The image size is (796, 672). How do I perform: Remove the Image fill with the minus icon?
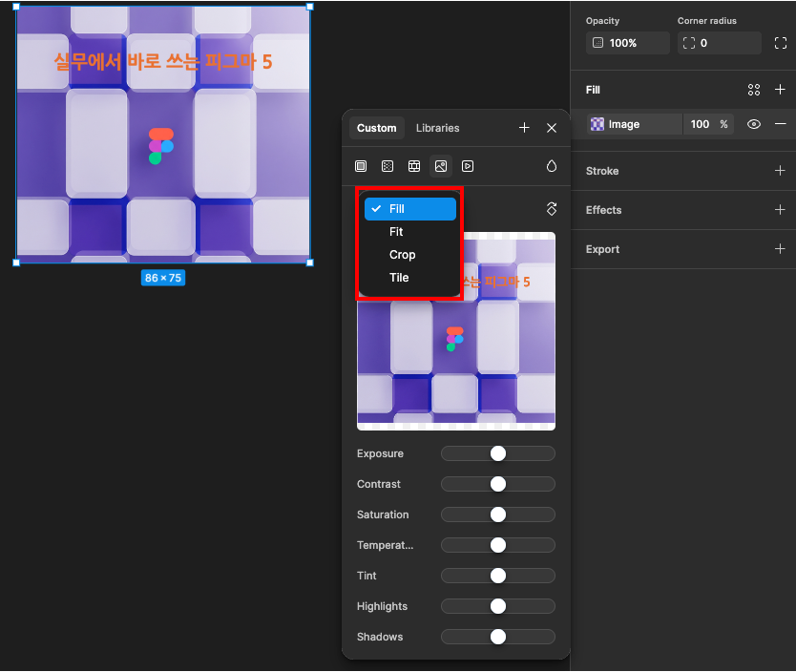[x=781, y=124]
